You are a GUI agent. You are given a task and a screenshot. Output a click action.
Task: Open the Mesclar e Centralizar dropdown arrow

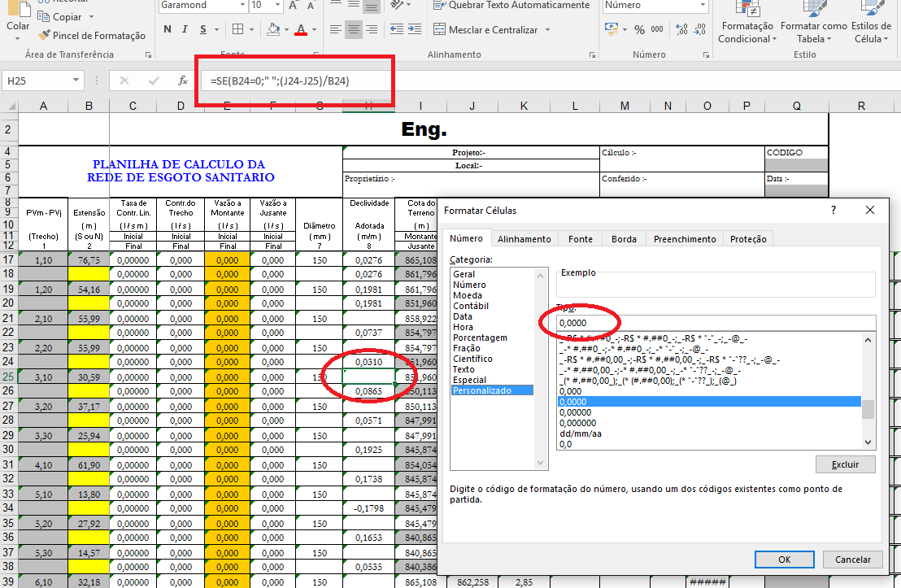(x=547, y=29)
